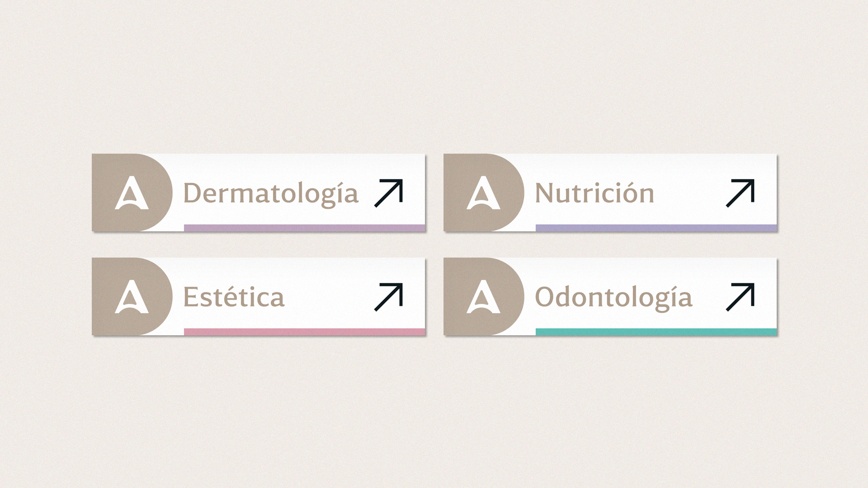Click the teal color bar under Odontología
Viewport: 868px width, 488px height.
tap(656, 332)
